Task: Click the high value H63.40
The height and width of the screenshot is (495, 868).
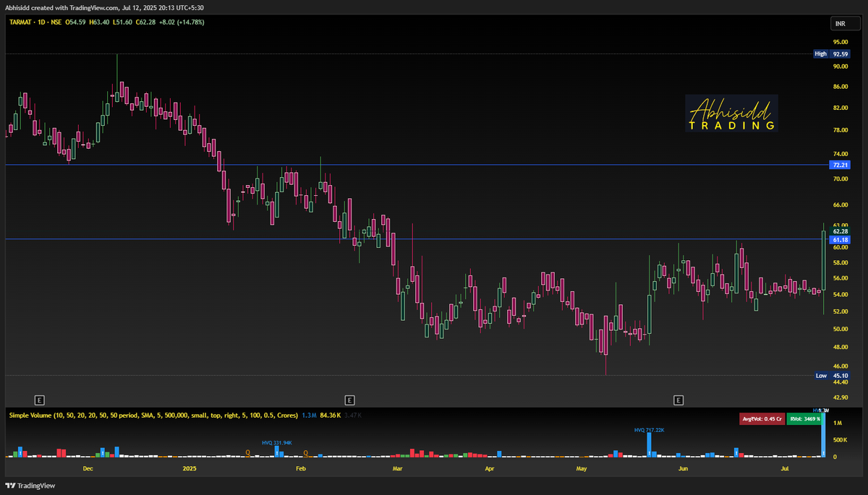Action: click(x=99, y=22)
